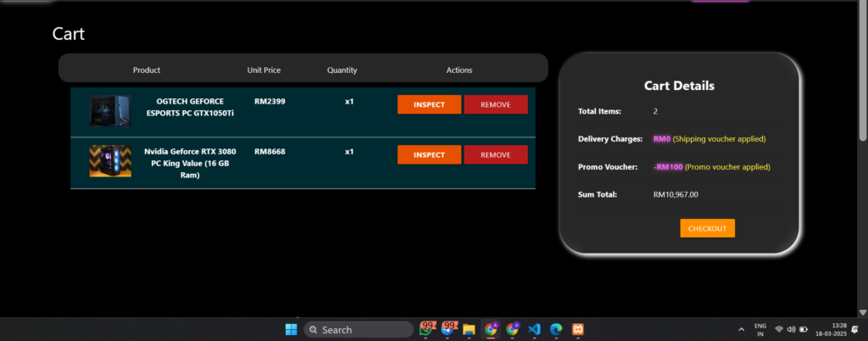The height and width of the screenshot is (341, 868).
Task: Click the battery status icon
Action: (x=804, y=329)
